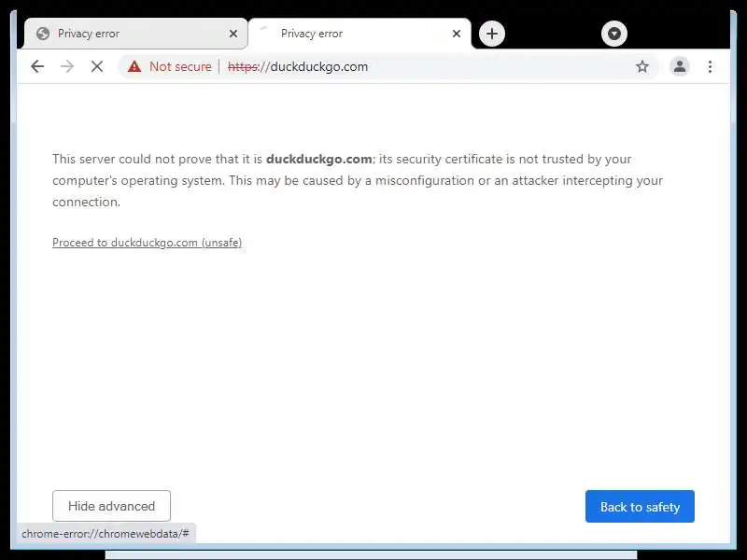Close the second Privacy error tab
The image size is (747, 560).
[x=457, y=34]
